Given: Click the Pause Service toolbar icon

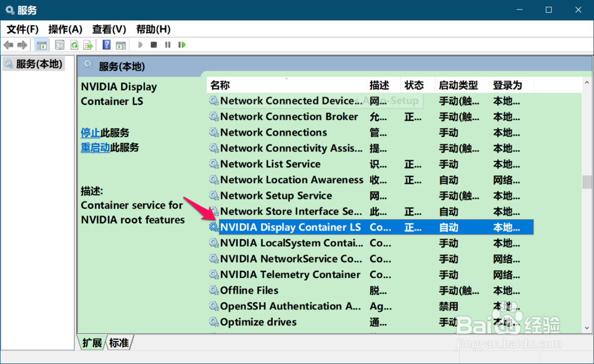Looking at the screenshot, I should pyautogui.click(x=168, y=45).
